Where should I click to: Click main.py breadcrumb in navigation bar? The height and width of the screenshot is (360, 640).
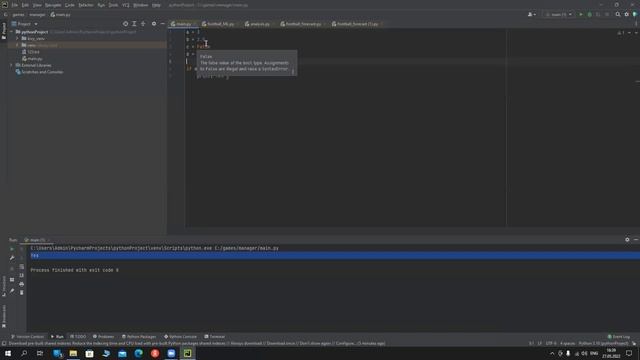[60, 15]
